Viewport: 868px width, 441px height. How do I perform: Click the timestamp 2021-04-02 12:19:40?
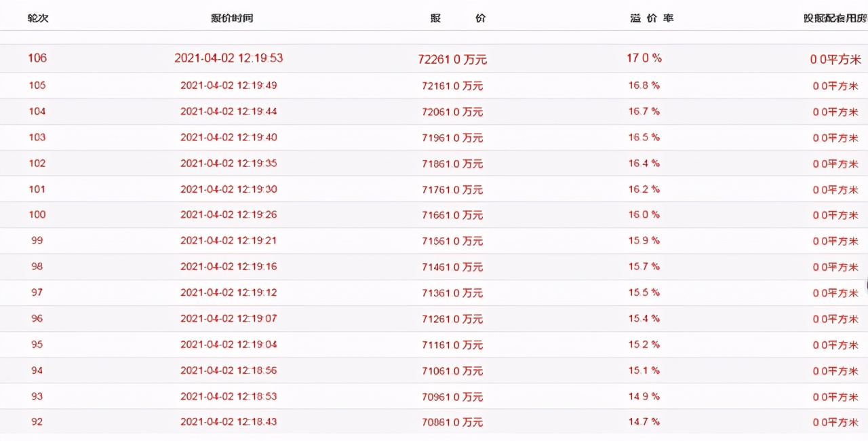[229, 137]
